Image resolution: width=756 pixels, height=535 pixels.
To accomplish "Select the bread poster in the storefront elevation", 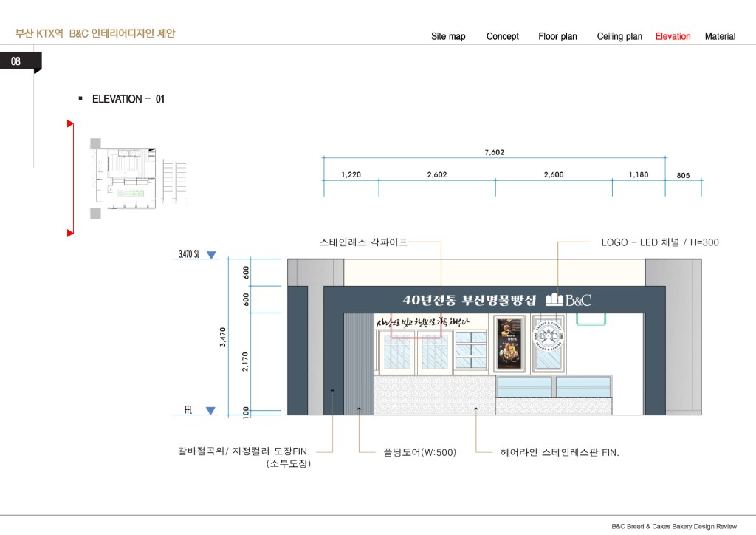I will [507, 344].
